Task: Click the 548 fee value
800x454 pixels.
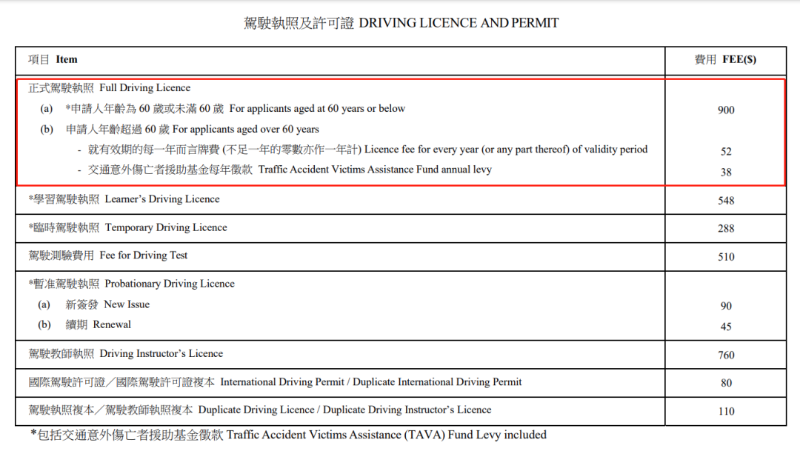Action: 725,201
